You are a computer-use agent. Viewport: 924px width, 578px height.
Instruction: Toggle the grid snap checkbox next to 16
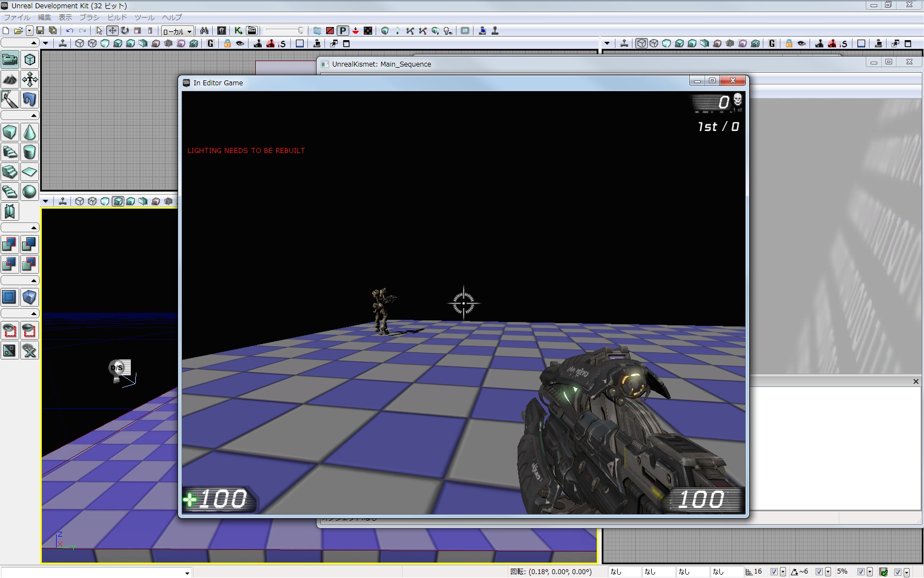pos(774,572)
